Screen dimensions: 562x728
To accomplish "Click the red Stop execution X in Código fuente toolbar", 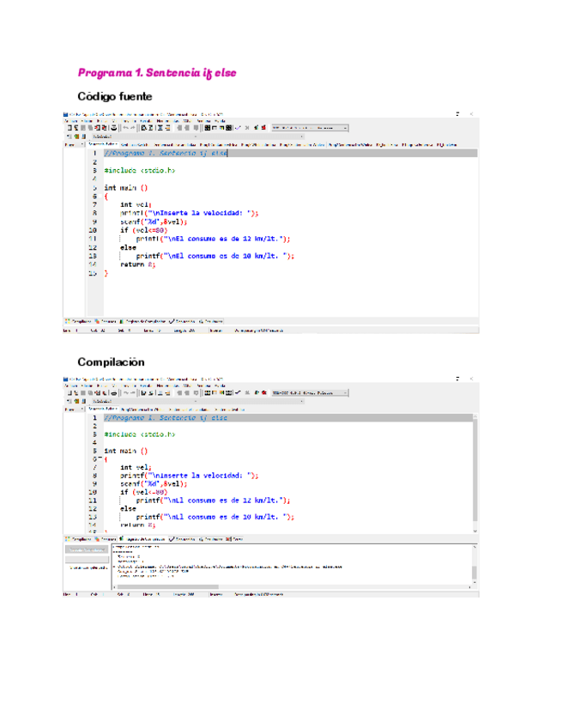I will pos(246,127).
